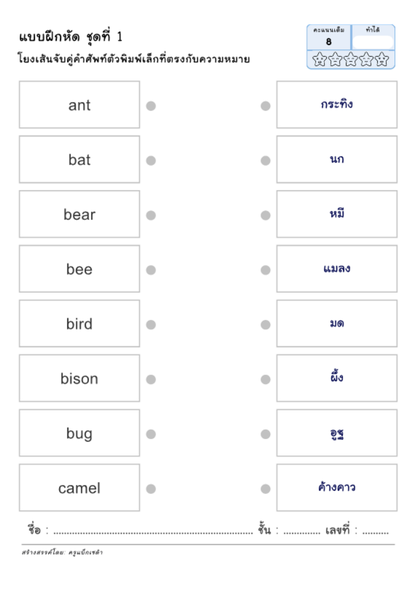
Task: Click the bison word box
Action: (x=80, y=378)
